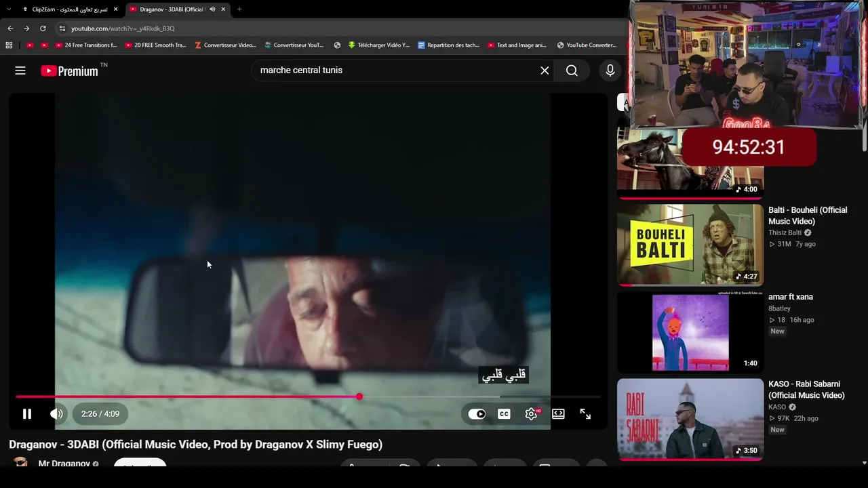Open the '24 Free Transitions' bookmark
This screenshot has width=868, height=488.
click(86, 45)
